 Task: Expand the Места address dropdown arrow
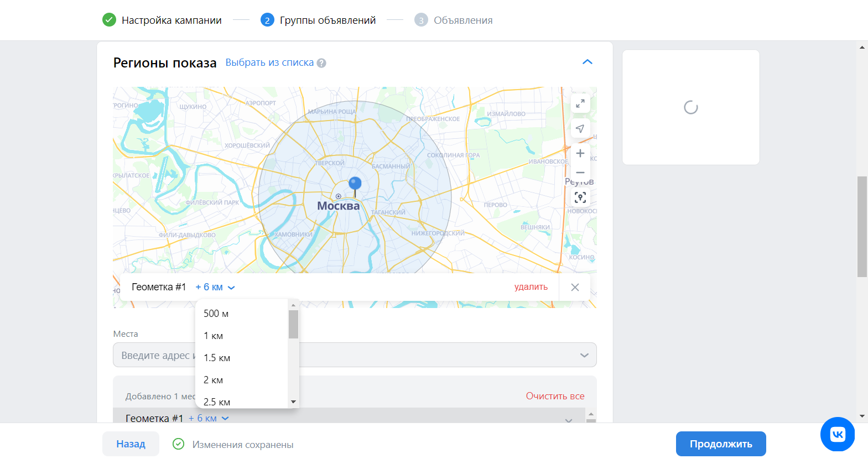coord(584,355)
